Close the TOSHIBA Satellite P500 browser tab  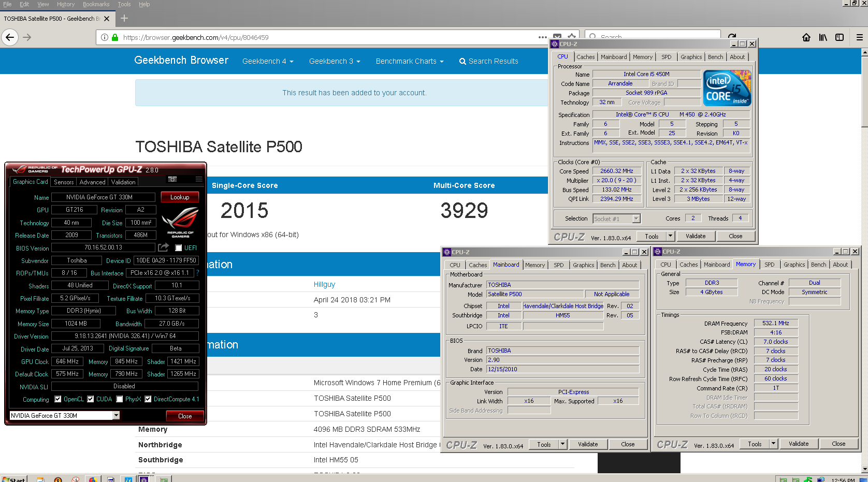click(x=107, y=19)
